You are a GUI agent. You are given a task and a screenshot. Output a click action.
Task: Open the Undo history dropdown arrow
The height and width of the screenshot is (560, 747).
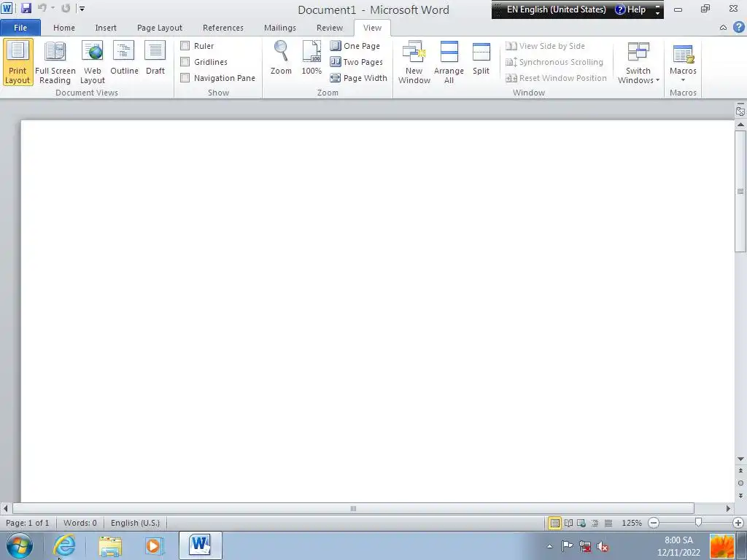click(x=53, y=8)
